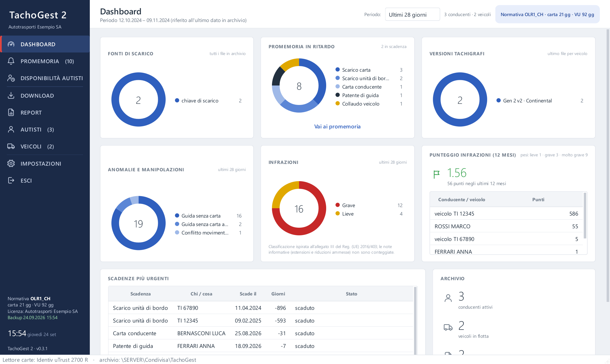Go to DISPONIBILITÀ AUTISTI section
Viewport: 610px width, 364px height.
(45, 78)
